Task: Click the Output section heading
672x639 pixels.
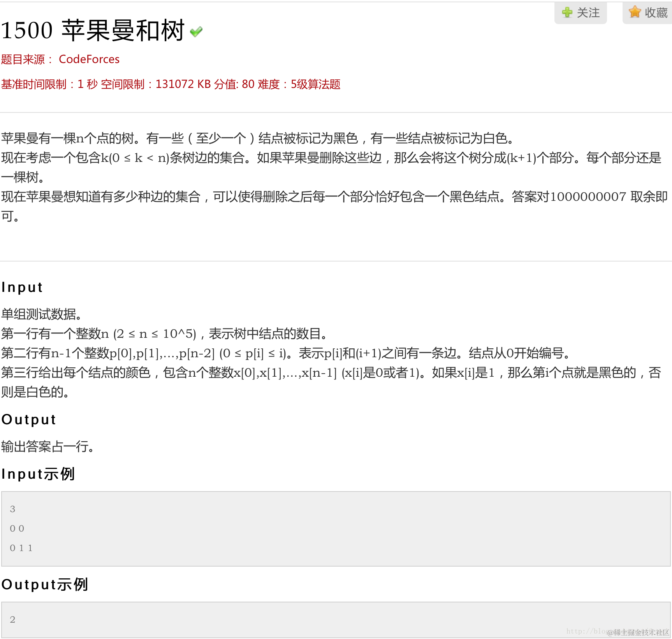Action: (29, 420)
